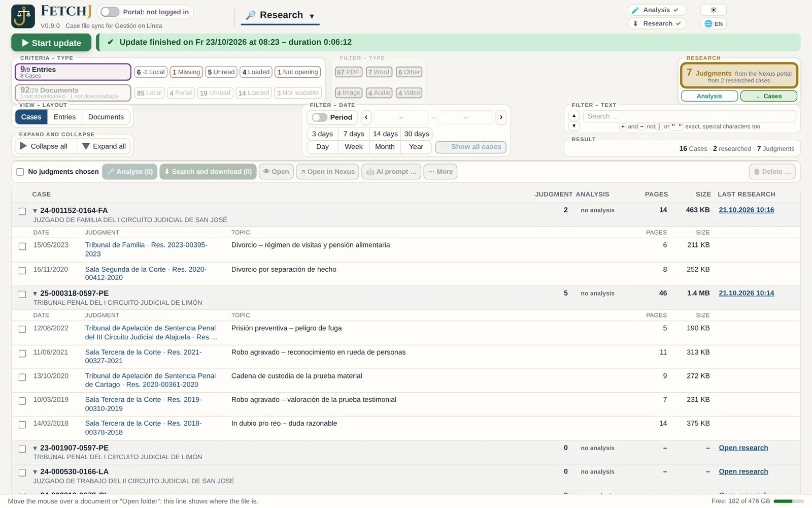This screenshot has width=812, height=508.
Task: Click the next period right chevron
Action: coord(501,117)
